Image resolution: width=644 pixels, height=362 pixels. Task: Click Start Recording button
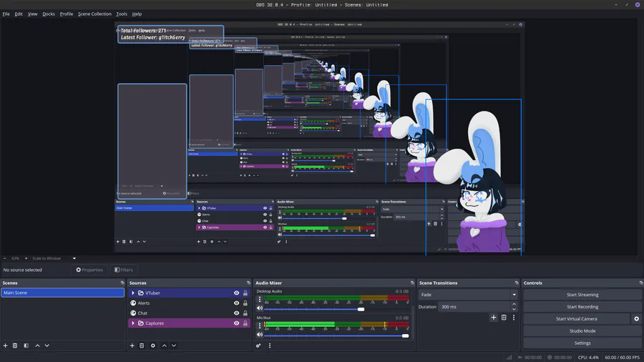point(582,307)
